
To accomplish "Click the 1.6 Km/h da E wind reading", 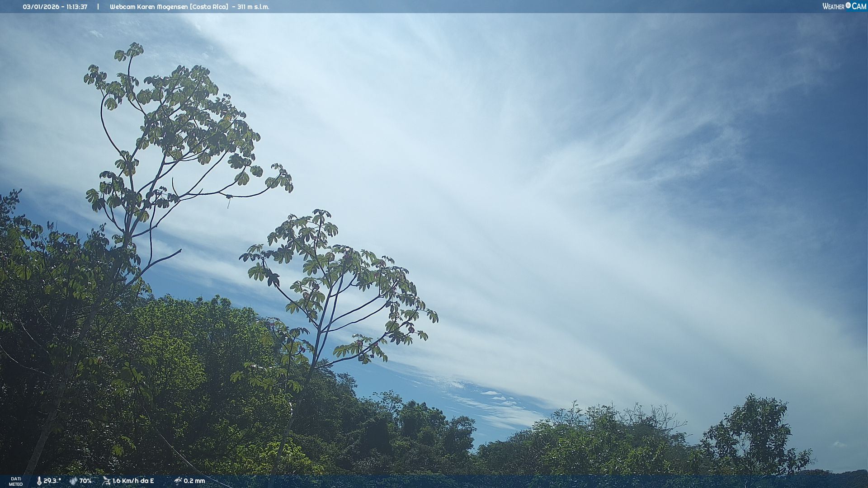I will 133,481.
